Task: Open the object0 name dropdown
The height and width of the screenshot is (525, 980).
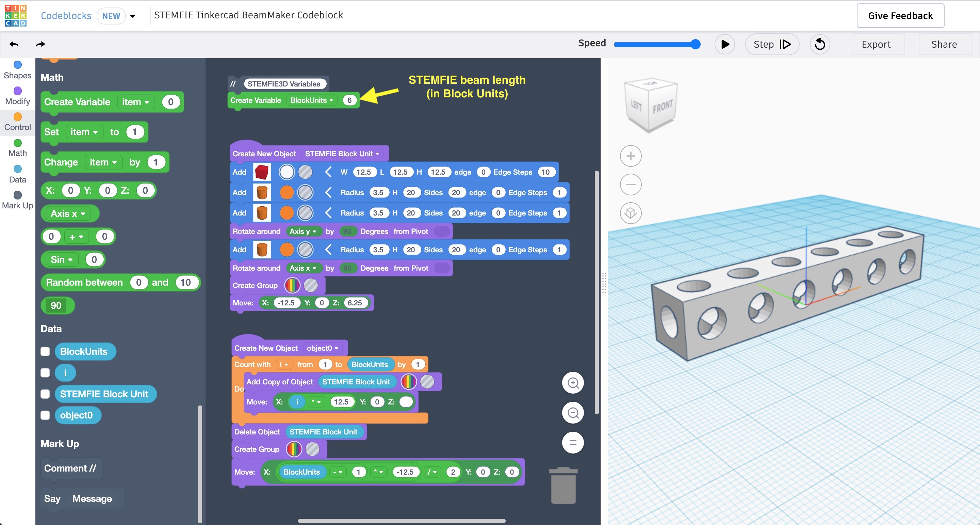Action: tap(322, 348)
